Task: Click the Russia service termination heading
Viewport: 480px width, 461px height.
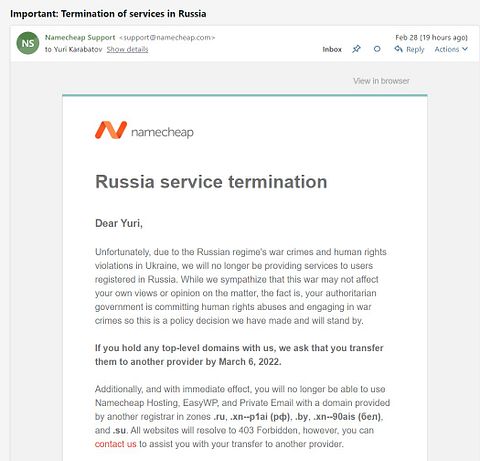Action: [211, 182]
